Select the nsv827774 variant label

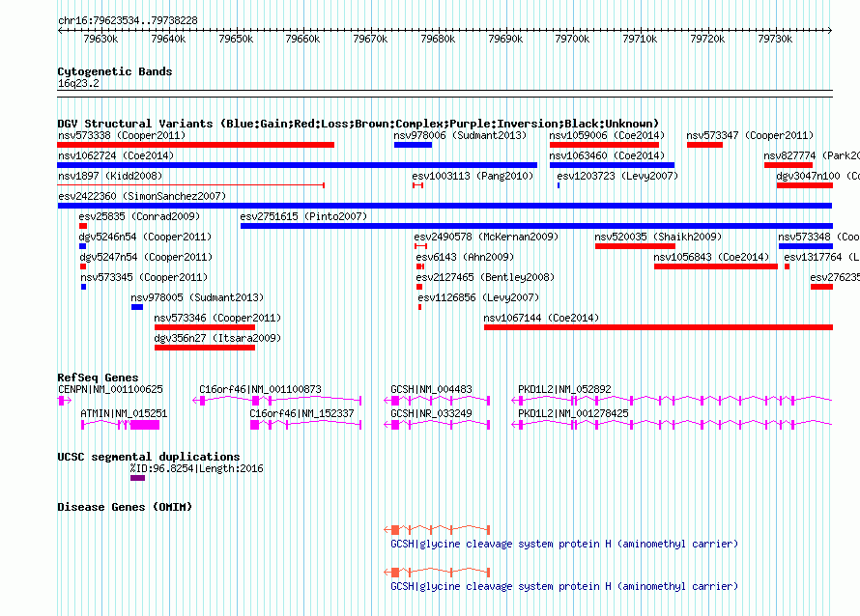tap(811, 155)
